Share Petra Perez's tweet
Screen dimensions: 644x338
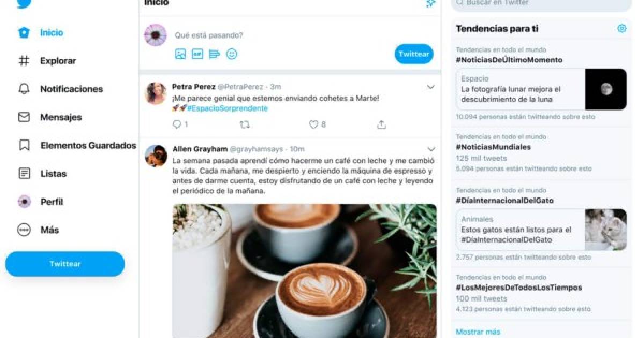382,124
